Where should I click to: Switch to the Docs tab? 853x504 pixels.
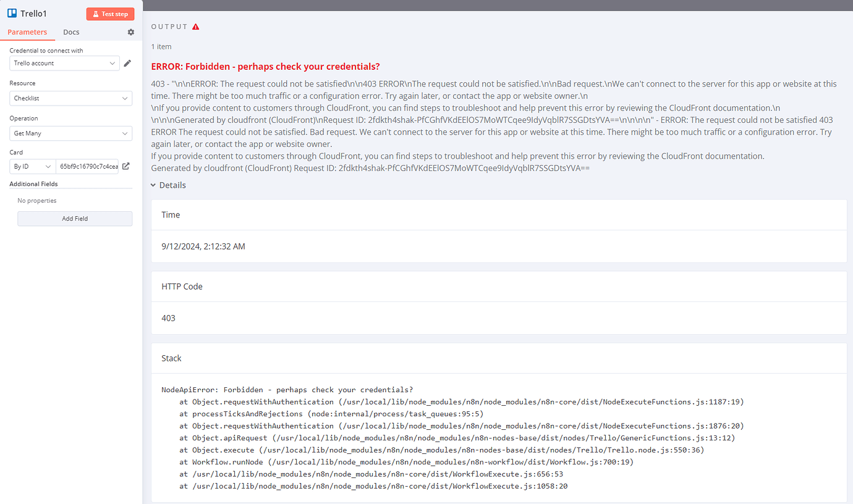pyautogui.click(x=71, y=31)
